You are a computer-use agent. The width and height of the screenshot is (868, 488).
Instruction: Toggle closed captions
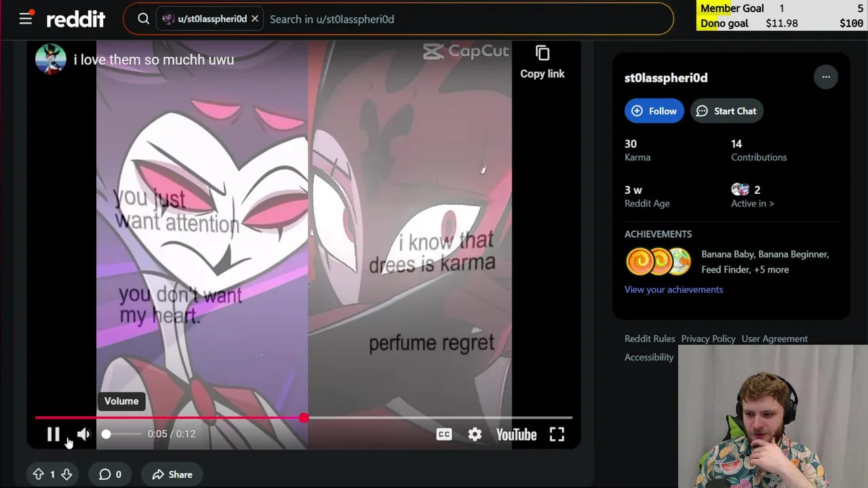click(444, 434)
